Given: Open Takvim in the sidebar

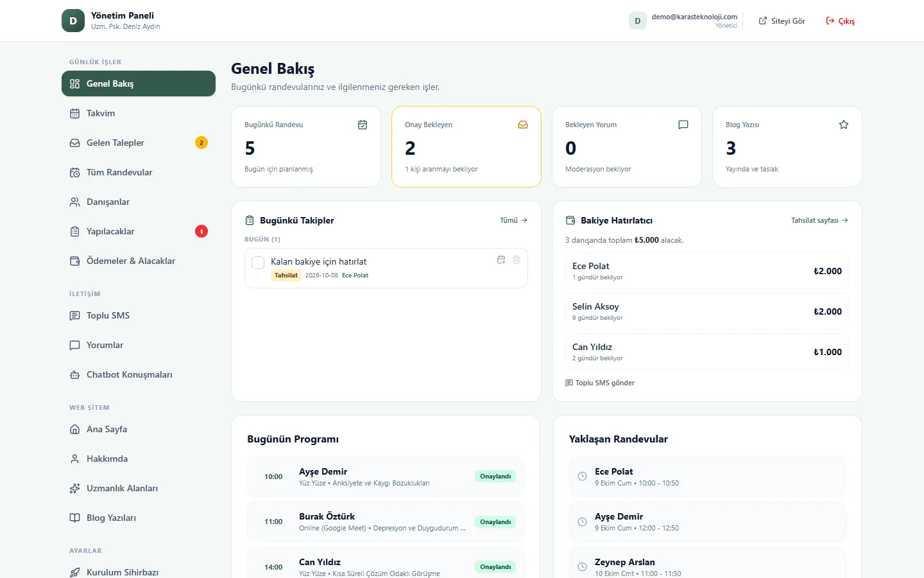Looking at the screenshot, I should 139,113.
